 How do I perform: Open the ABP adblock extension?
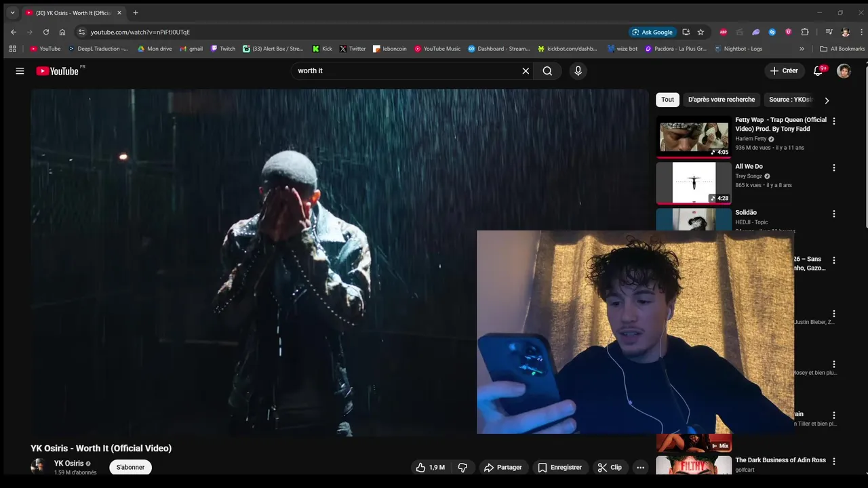(724, 32)
